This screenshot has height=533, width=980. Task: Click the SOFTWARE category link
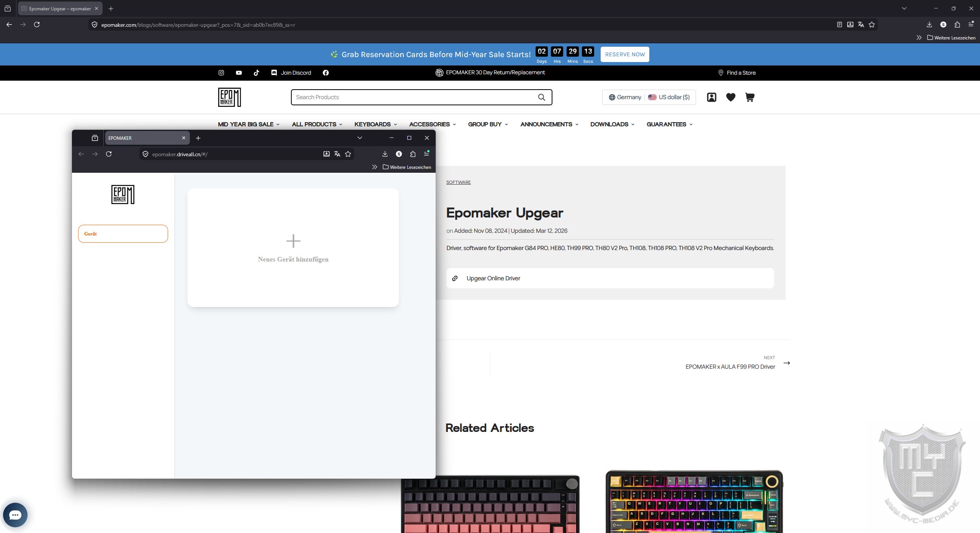tap(459, 182)
